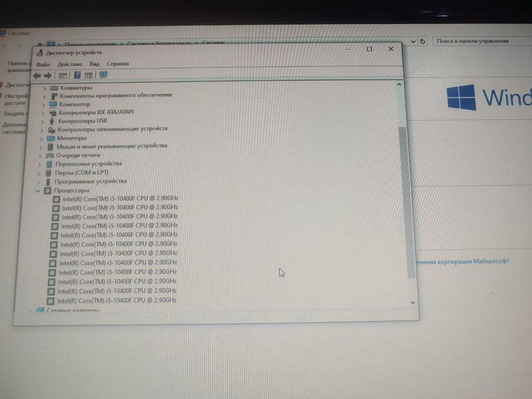Click the refresh icon in System window address bar
The height and width of the screenshot is (399, 532).
click(x=423, y=42)
